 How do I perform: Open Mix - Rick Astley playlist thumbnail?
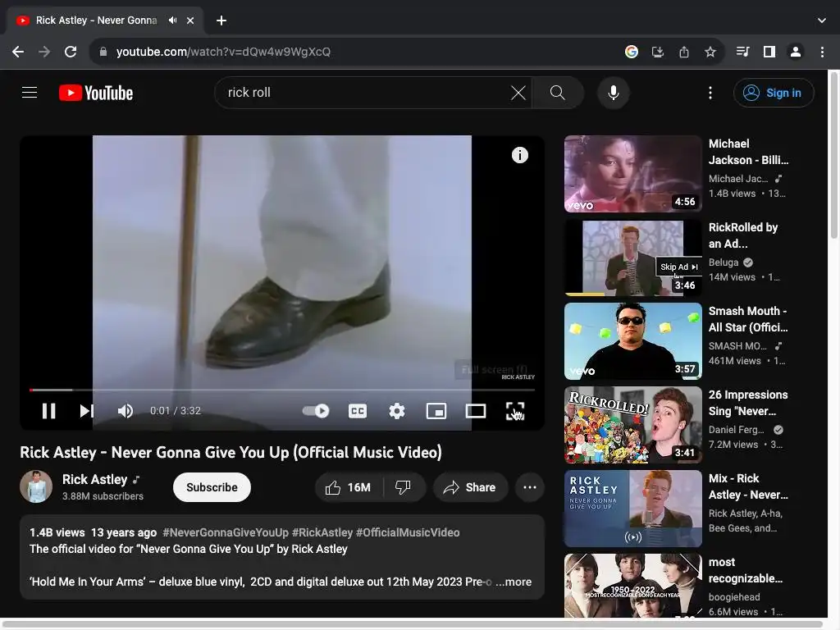633,509
